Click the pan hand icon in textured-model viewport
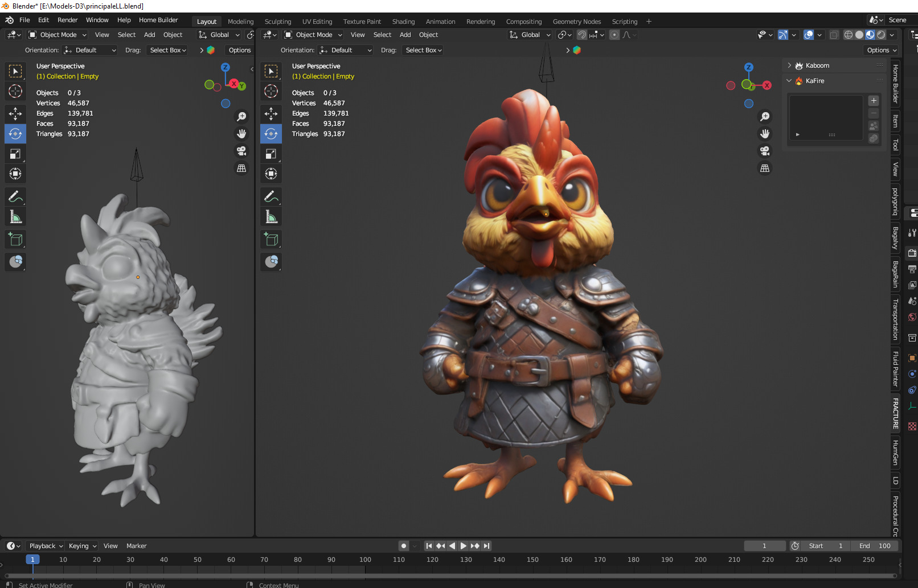 click(x=765, y=134)
